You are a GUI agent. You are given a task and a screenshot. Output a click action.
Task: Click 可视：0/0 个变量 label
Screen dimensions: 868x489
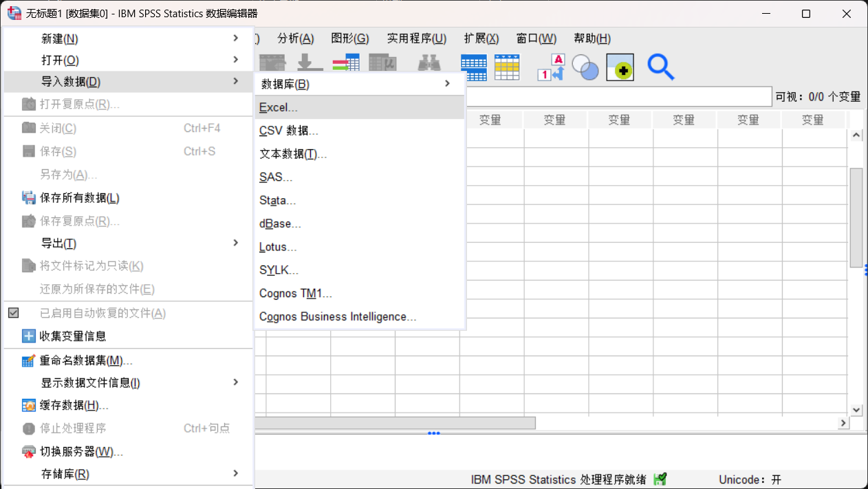pos(818,97)
